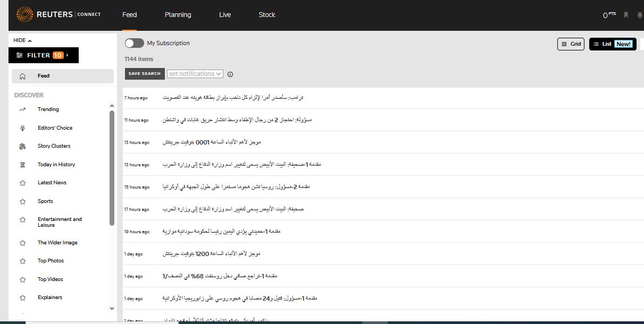Switch to the Planning tab

(x=178, y=15)
